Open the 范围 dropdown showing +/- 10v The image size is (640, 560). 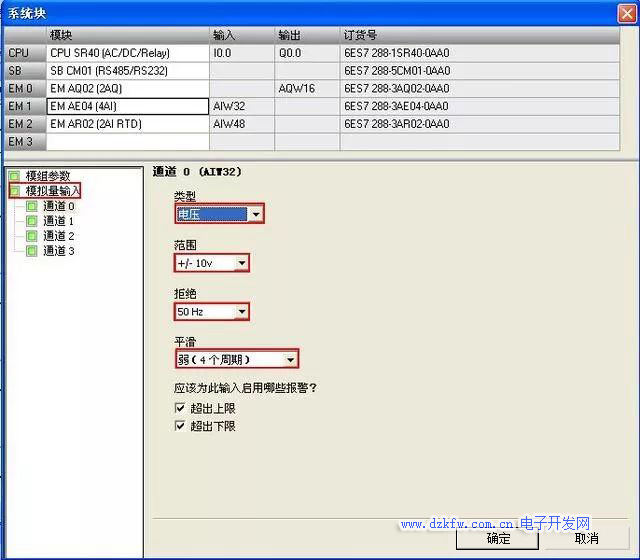coord(240,263)
